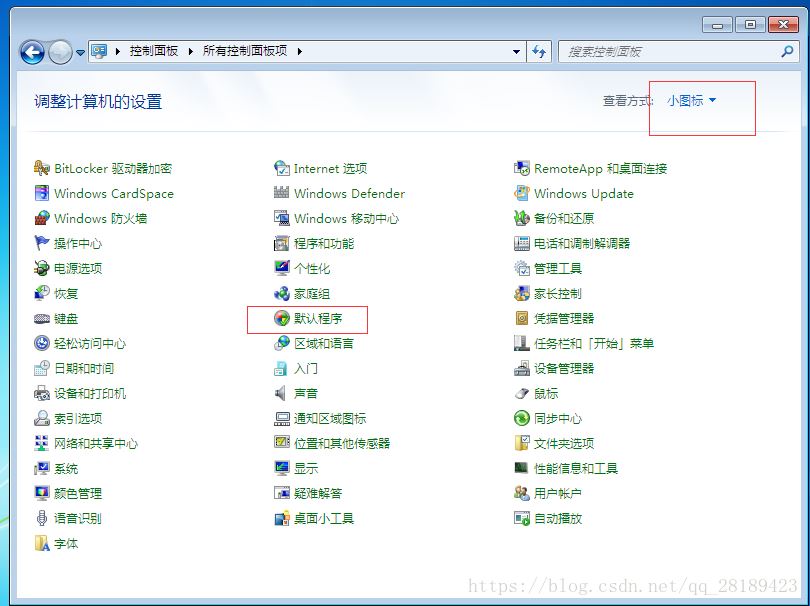Click the 程序和功能 icon
Viewport: 810px width, 606px height.
pos(282,243)
